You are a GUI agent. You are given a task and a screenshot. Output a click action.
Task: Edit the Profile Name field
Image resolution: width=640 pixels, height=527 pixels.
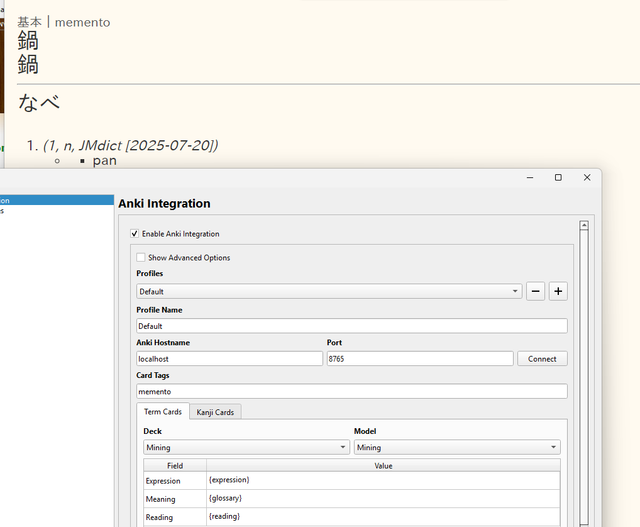[352, 326]
